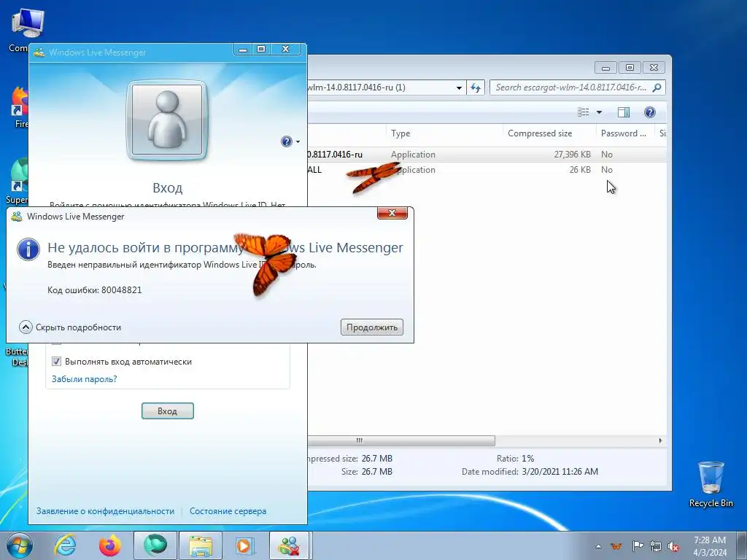Collapse details with Скрыть подробности
The image size is (747, 560).
tap(70, 327)
